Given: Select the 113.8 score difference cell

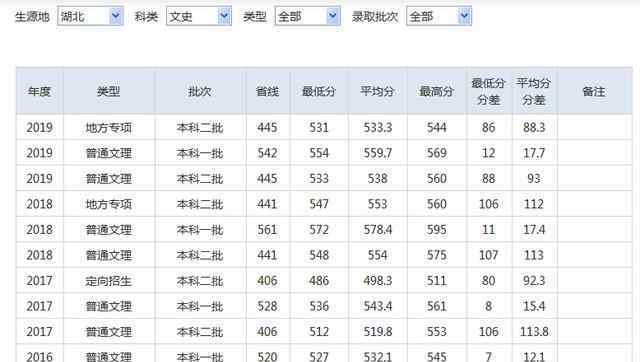Looking at the screenshot, I should coord(534,331).
